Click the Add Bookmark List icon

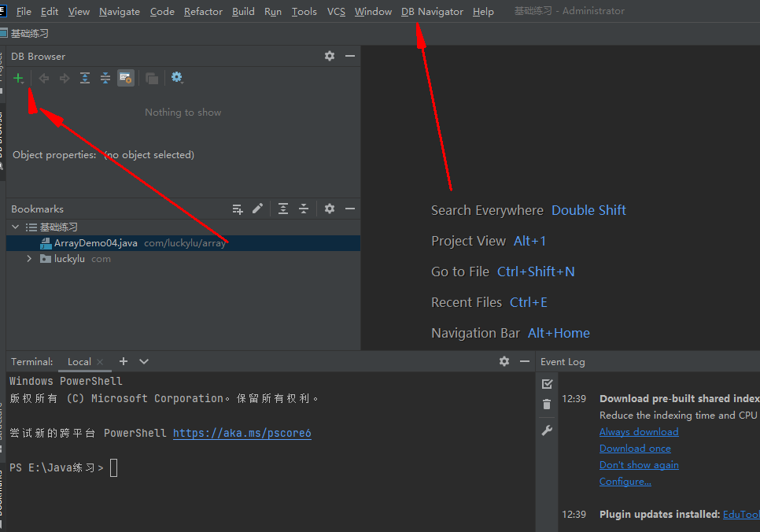point(238,209)
